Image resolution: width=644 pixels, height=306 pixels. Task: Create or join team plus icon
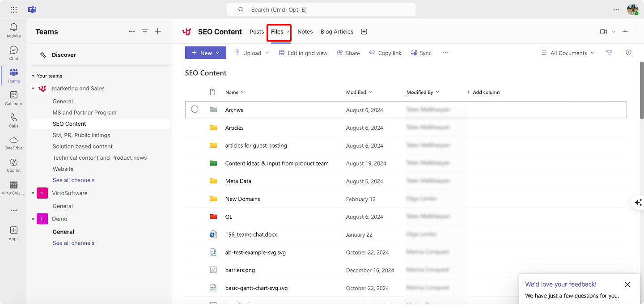tap(157, 31)
